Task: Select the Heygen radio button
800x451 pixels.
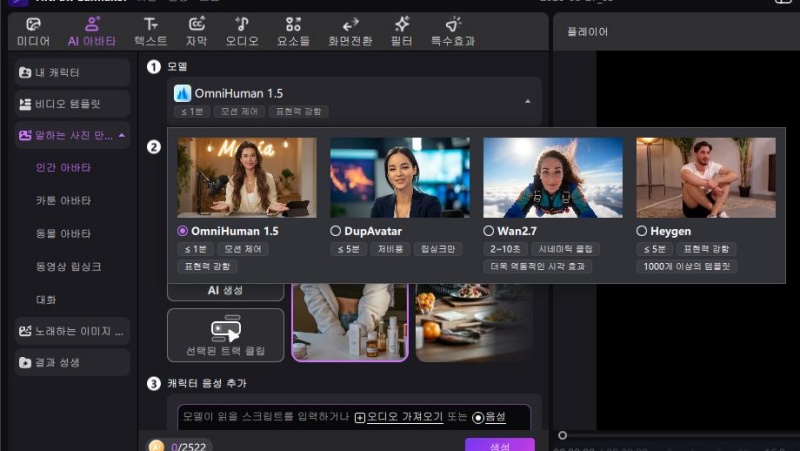Action: 641,231
